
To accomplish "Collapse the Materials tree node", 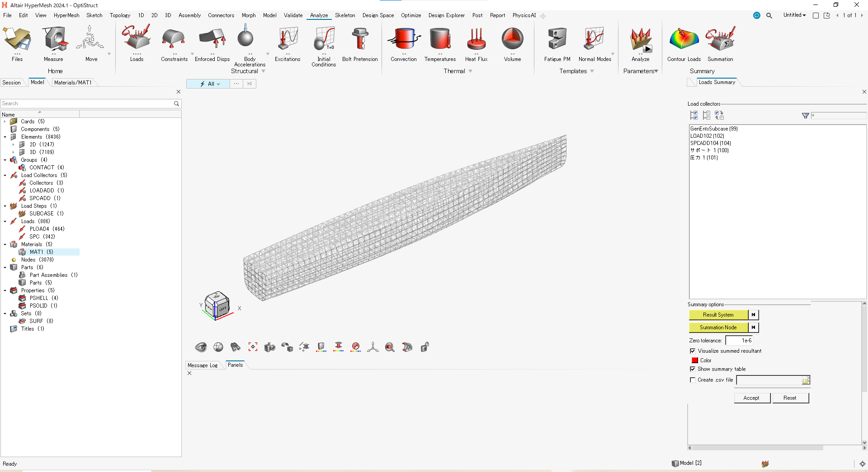I will [5, 244].
